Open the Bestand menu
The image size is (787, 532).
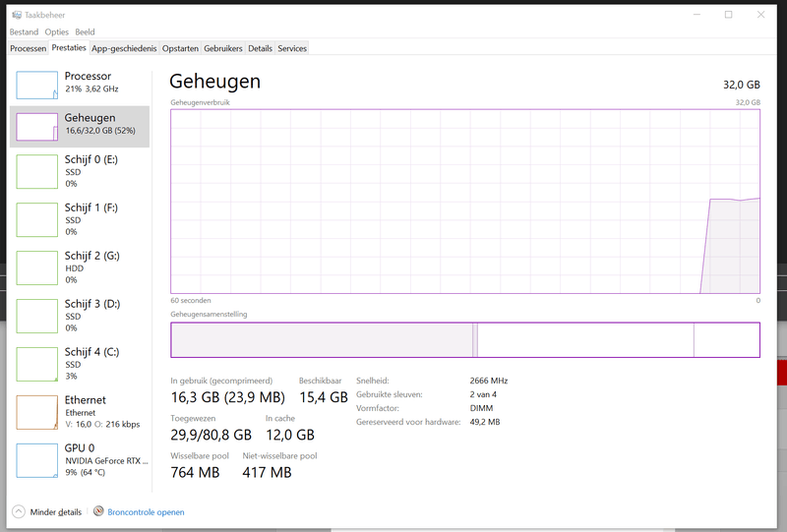(x=24, y=32)
